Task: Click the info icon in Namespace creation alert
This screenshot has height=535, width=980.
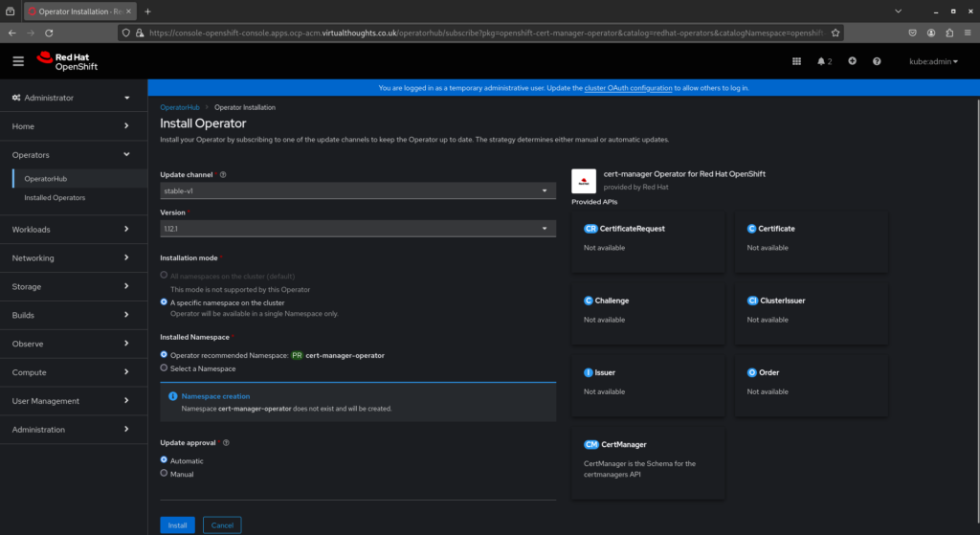Action: [x=173, y=396]
